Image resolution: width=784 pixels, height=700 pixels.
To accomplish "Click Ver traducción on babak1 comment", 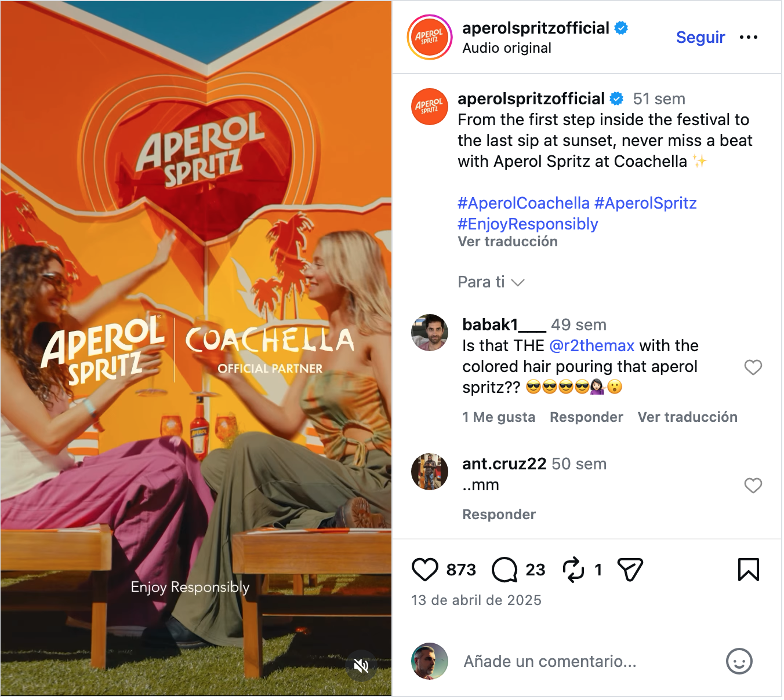I will point(687,417).
